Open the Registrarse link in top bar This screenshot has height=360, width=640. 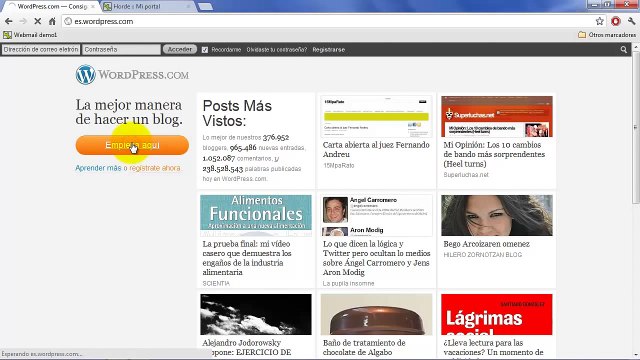click(x=329, y=50)
